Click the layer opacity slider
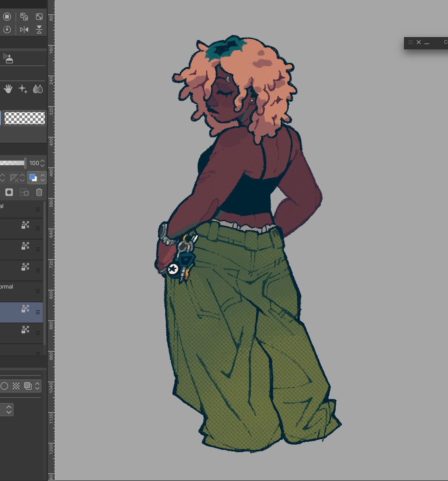 tap(13, 163)
